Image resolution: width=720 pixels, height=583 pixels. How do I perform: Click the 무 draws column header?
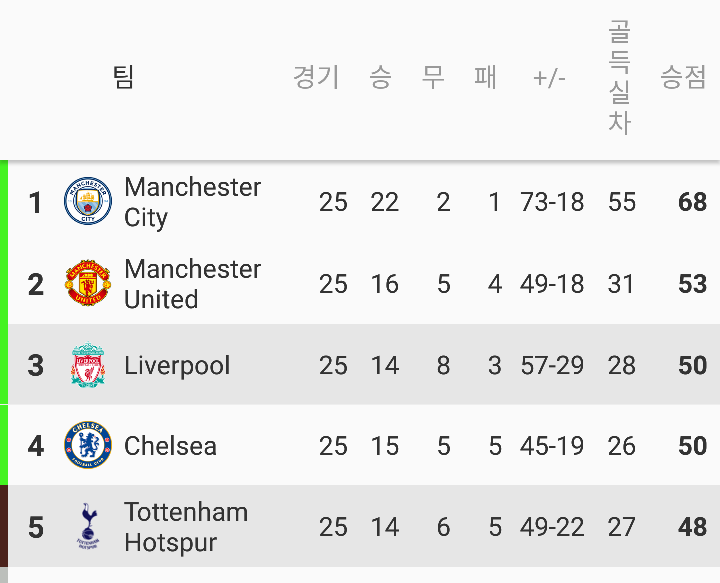tap(433, 77)
